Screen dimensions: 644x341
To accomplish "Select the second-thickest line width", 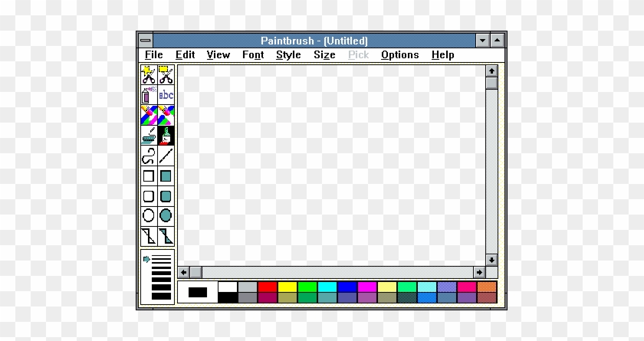I will tap(161, 287).
